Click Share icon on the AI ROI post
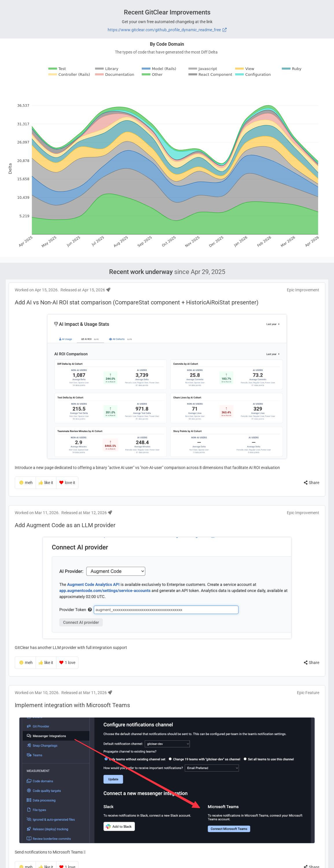Viewport: 334px width, 868px height. [x=305, y=483]
